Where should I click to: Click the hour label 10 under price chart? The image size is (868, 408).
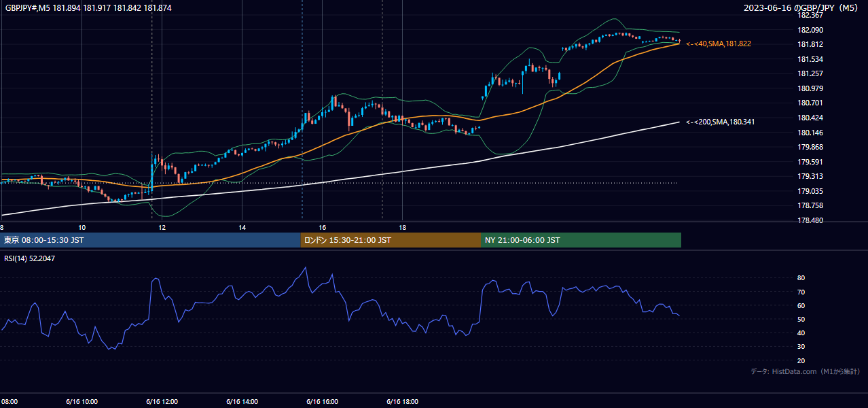[x=82, y=227]
